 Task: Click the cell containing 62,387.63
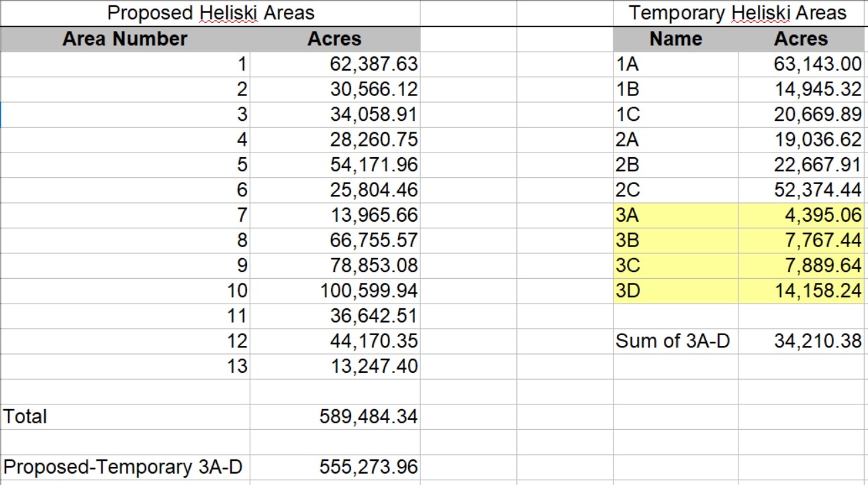(335, 64)
